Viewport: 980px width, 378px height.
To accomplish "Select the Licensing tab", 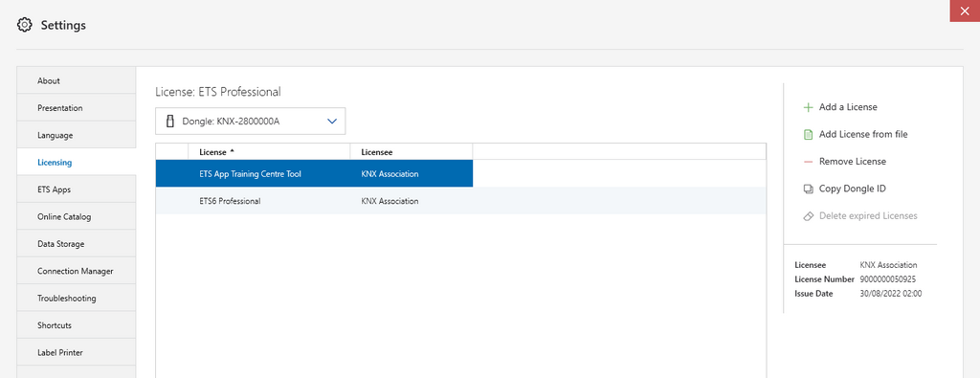I will (77, 163).
